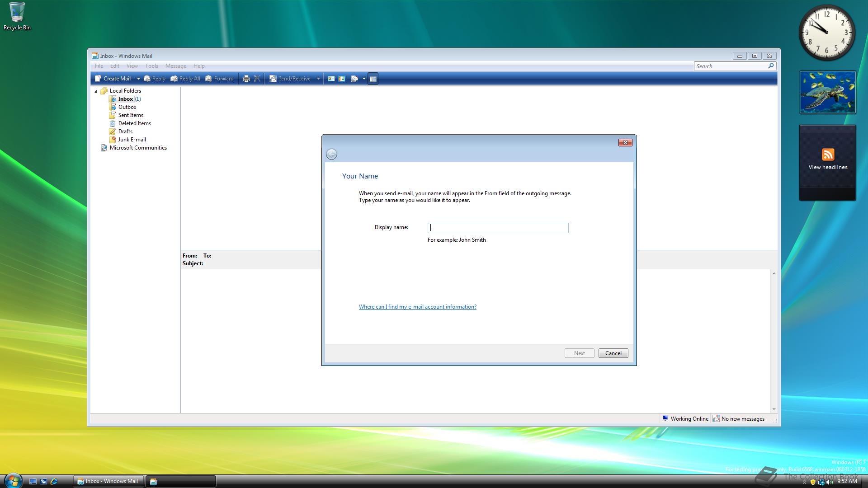This screenshot has width=868, height=488.
Task: Select the Sent Items folder
Action: [x=126, y=115]
